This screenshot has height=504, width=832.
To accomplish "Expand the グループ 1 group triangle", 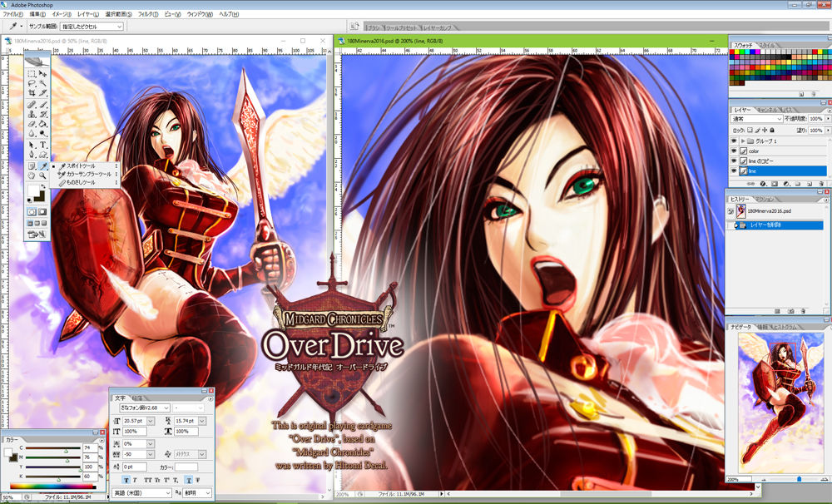I will click(x=743, y=141).
